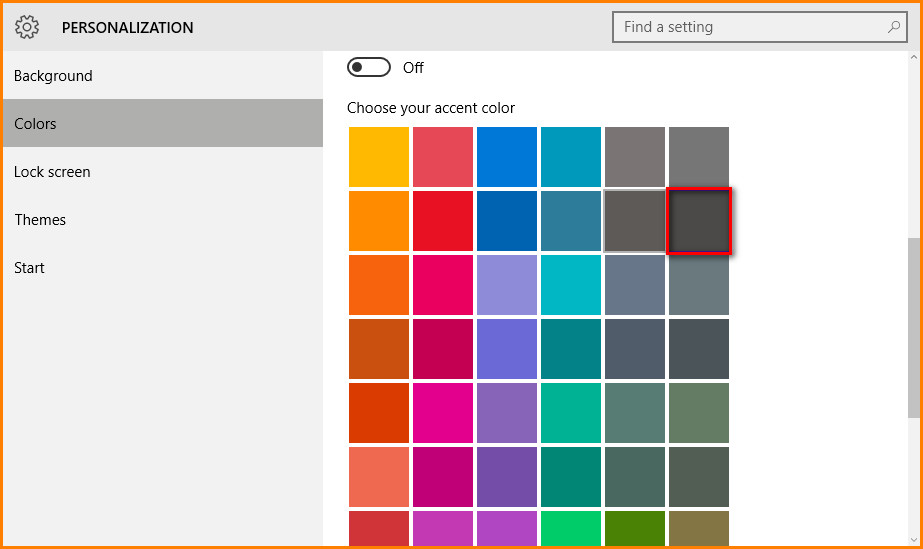Pick the bright green swatch in the bottom row

click(x=571, y=528)
